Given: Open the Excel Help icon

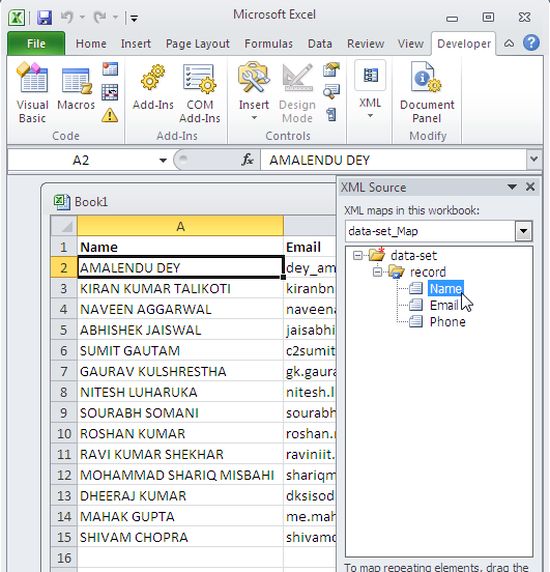Looking at the screenshot, I should click(531, 43).
